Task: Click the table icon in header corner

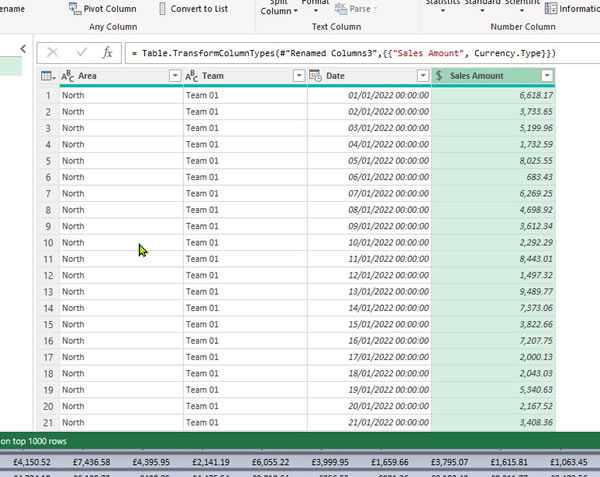Action: pos(47,76)
